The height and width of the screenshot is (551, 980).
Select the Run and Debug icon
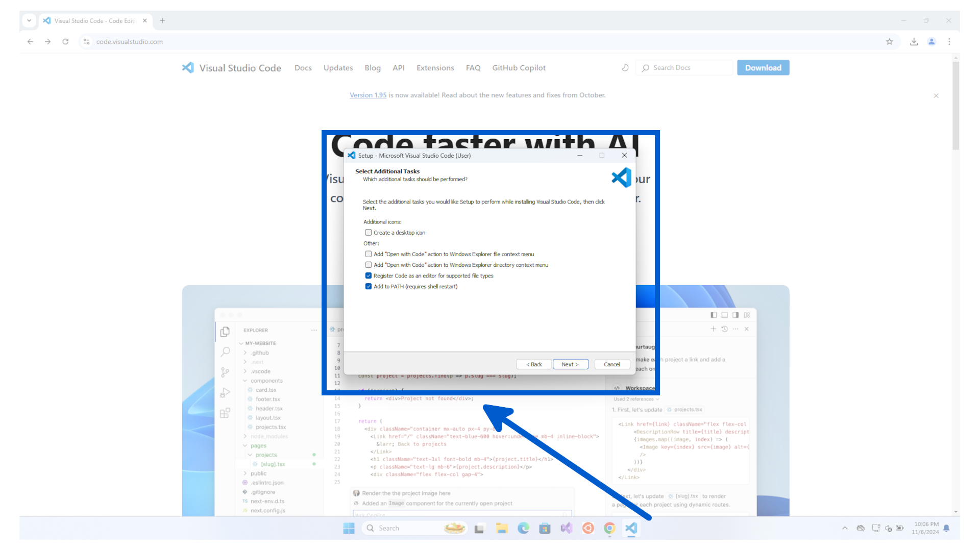[225, 392]
